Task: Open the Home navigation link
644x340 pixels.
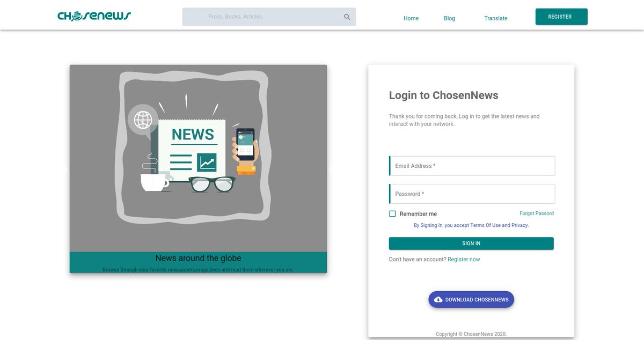Action: click(x=411, y=18)
